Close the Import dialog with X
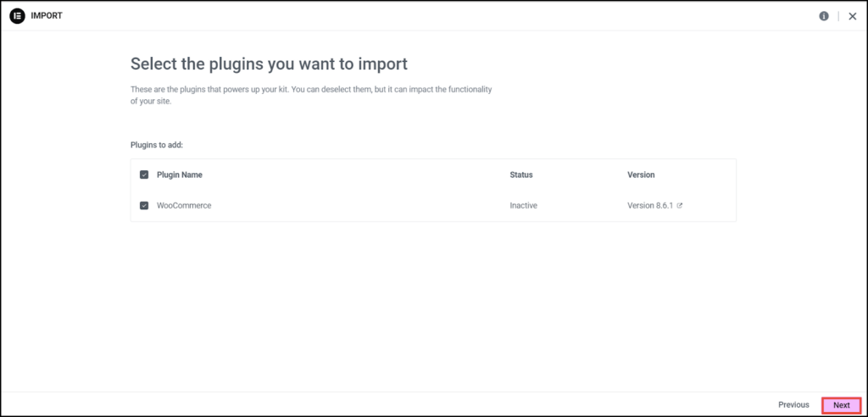The height and width of the screenshot is (417, 868). coord(853,17)
